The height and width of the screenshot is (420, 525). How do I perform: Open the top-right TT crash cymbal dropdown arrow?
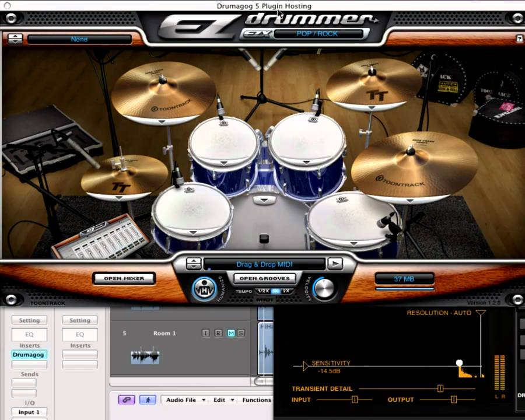(372, 108)
